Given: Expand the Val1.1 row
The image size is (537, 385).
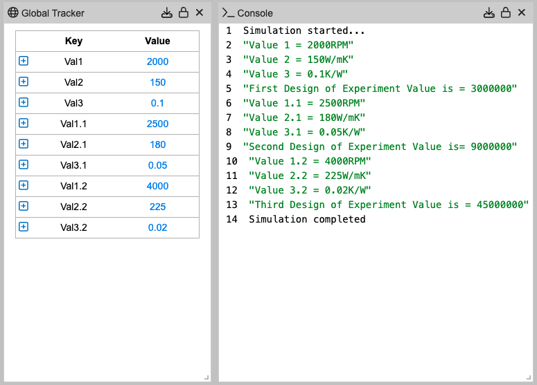Looking at the screenshot, I should (x=23, y=123).
